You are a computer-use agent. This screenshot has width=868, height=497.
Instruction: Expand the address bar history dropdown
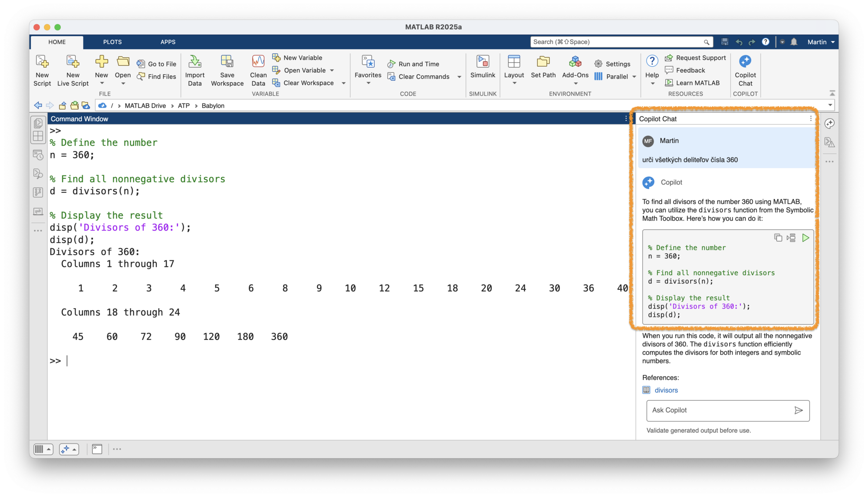(830, 105)
